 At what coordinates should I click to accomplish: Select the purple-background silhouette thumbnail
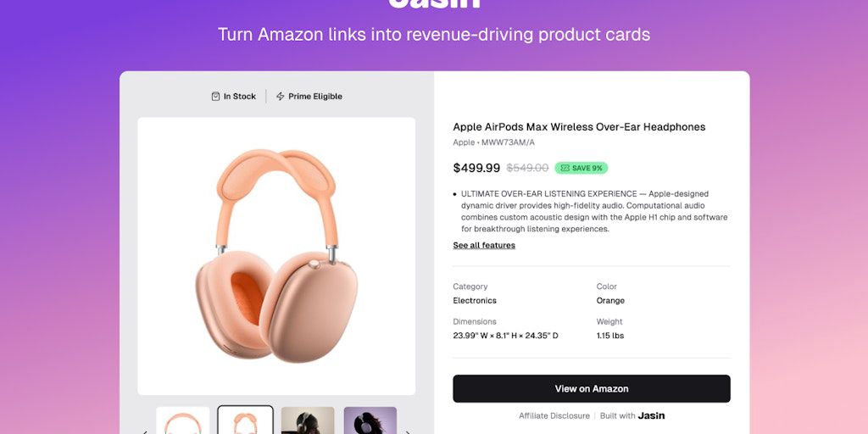click(370, 421)
